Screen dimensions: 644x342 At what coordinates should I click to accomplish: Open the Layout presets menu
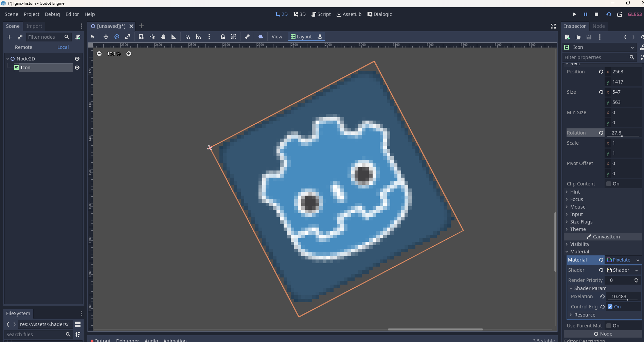click(301, 37)
